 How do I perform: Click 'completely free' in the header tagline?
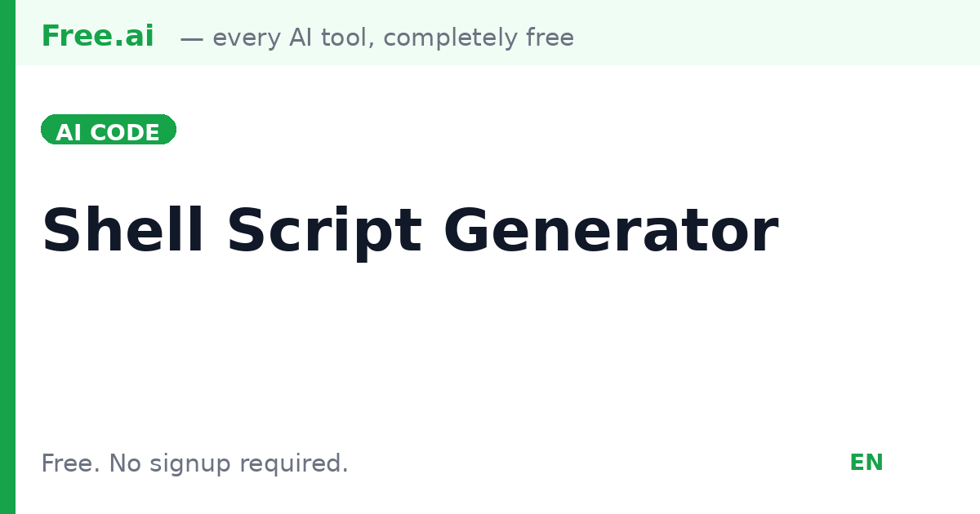(x=478, y=38)
